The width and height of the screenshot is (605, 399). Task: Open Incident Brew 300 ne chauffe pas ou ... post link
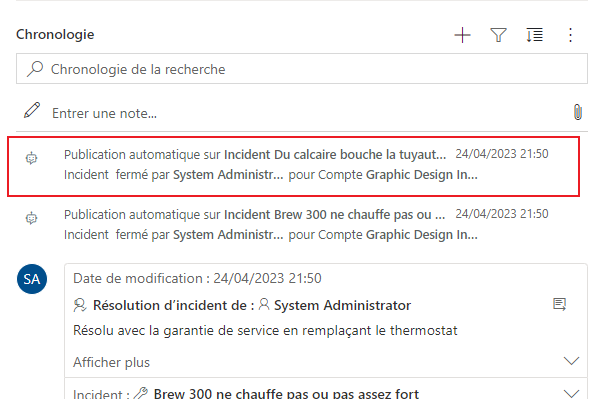click(335, 215)
